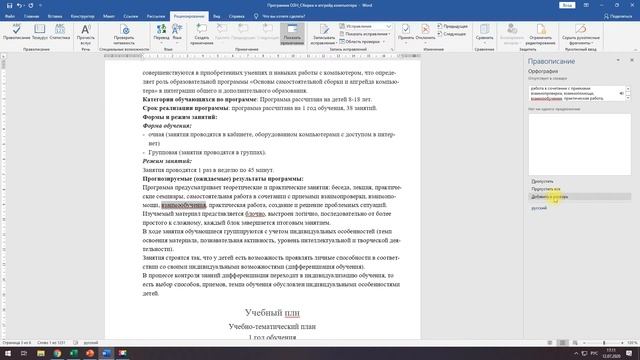
Task: Switch to the Вид ribbon tab
Action: coord(217,16)
